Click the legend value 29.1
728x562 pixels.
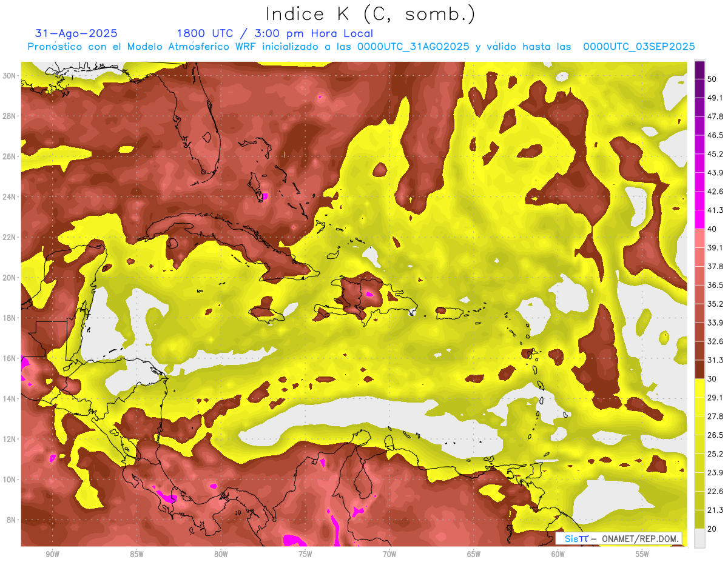click(x=715, y=398)
